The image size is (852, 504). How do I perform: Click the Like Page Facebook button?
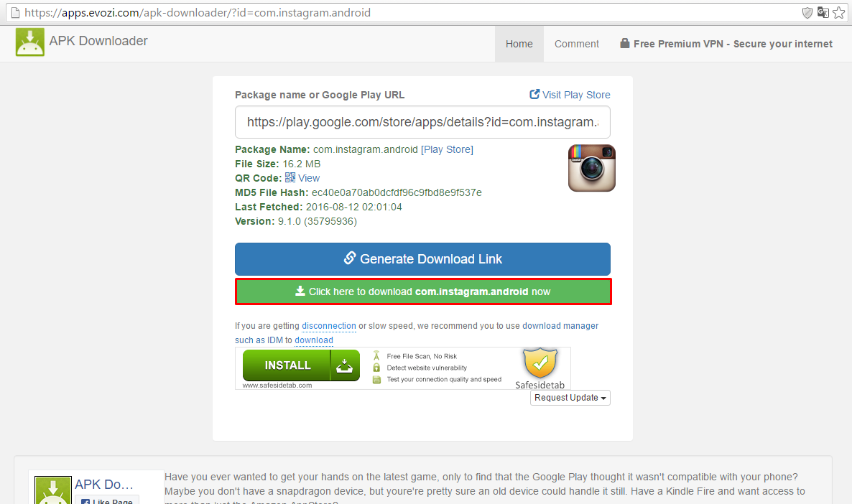tap(107, 500)
